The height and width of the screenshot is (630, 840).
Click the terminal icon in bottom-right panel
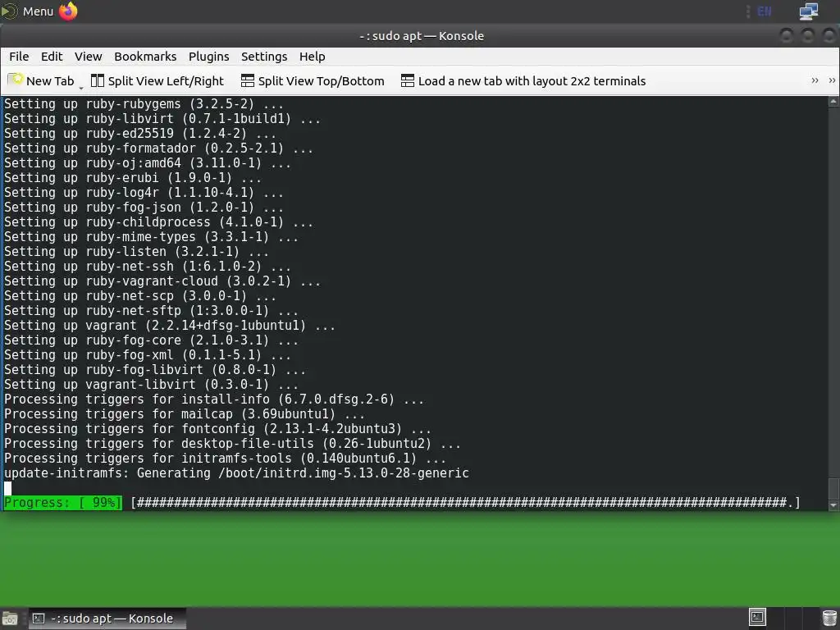pos(757,618)
